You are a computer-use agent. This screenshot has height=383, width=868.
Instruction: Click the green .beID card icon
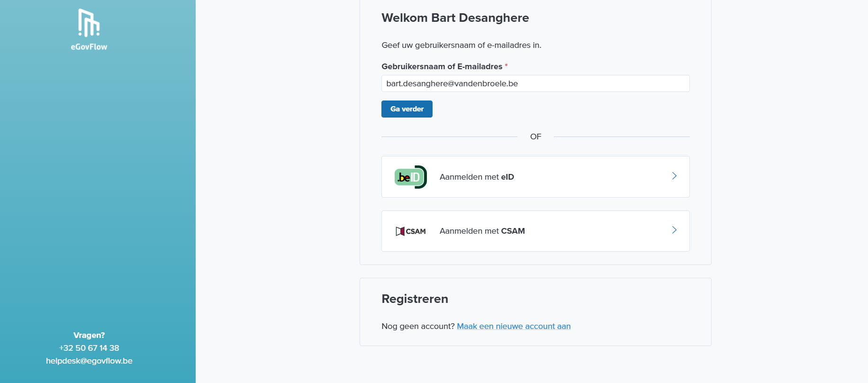coord(410,177)
